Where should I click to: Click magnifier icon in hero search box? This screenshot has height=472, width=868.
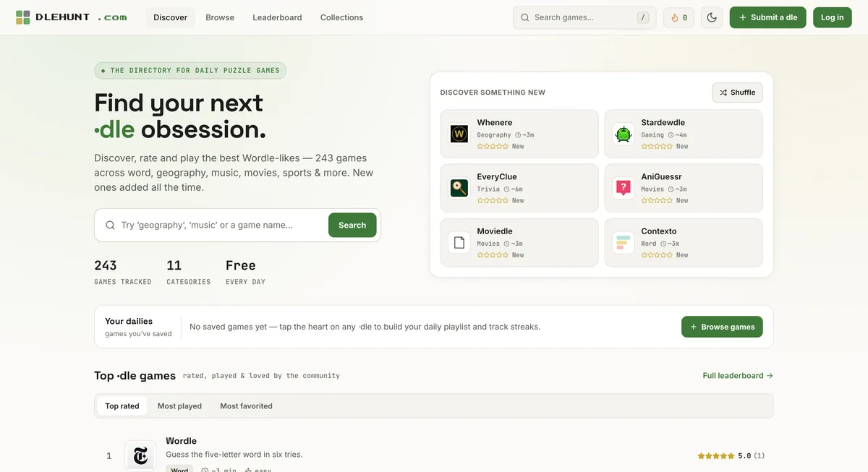(111, 225)
